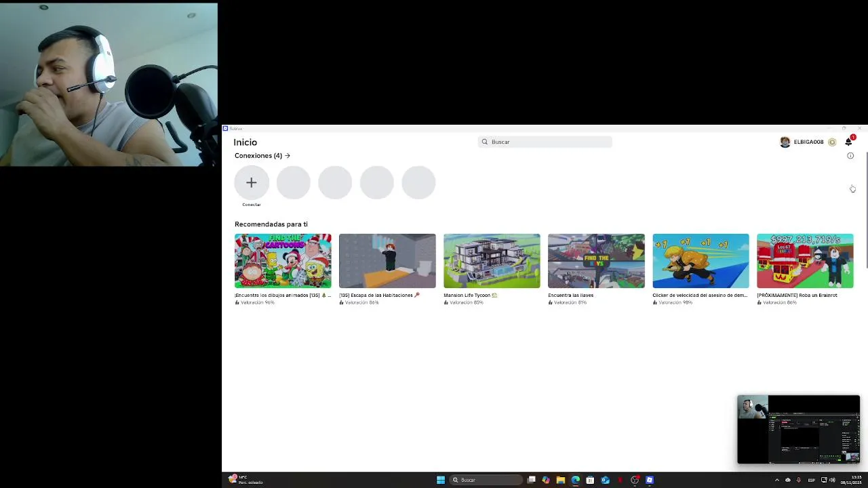Click the Valoración 96% rating text

(x=257, y=302)
